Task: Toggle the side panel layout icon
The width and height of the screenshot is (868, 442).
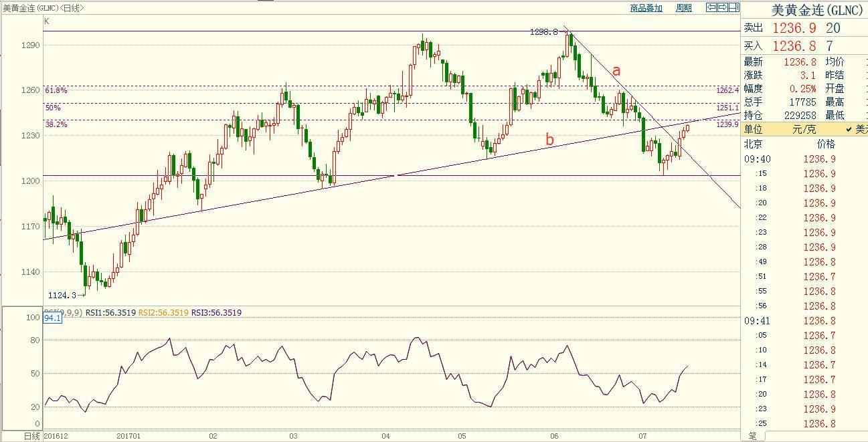Action: [x=733, y=8]
